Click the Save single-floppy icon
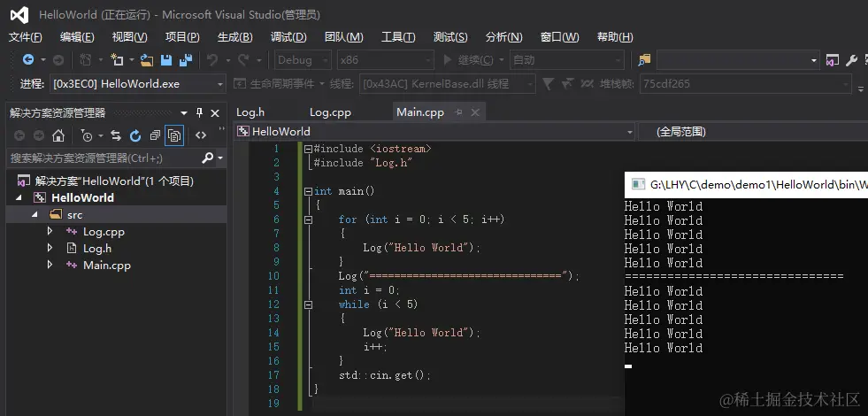868x416 pixels. (x=166, y=60)
